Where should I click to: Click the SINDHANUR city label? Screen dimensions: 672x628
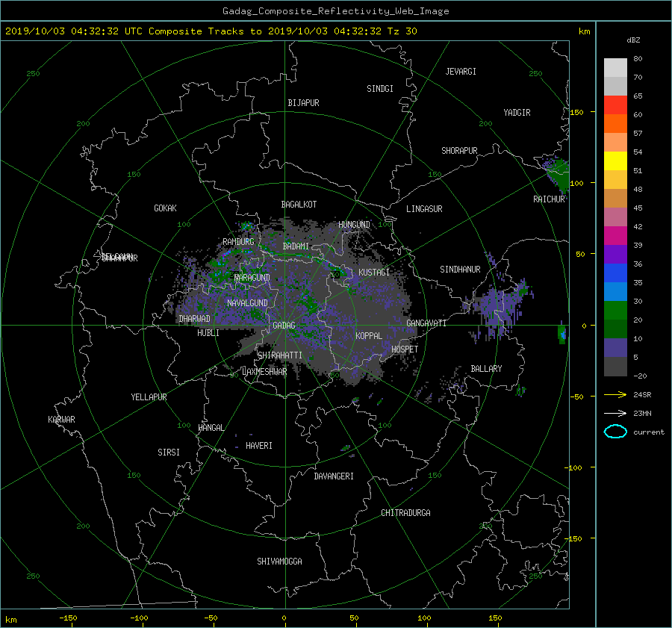(x=460, y=270)
